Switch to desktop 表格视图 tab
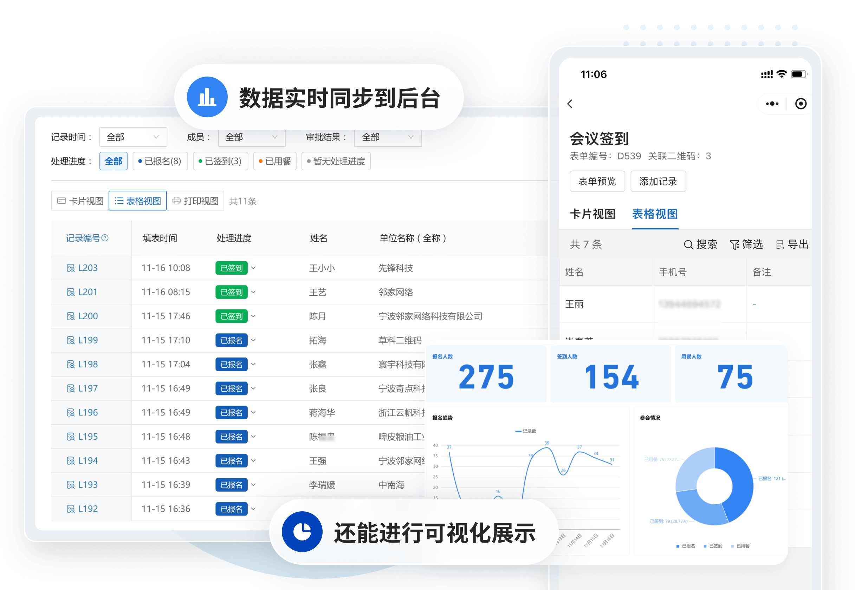 (137, 201)
